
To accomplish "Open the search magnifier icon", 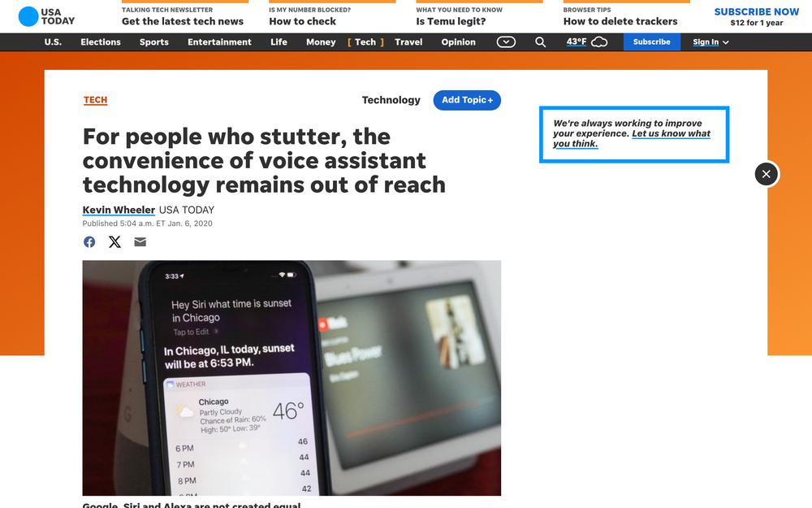I will tap(540, 42).
